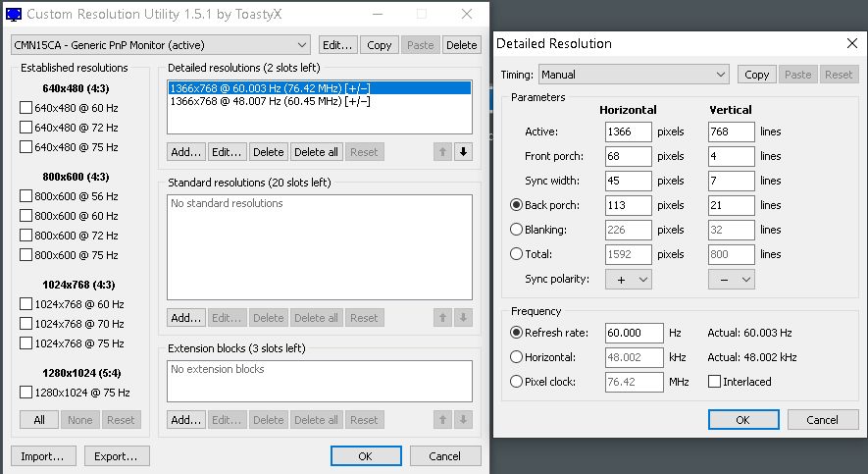Viewport: 868px width, 474px height.
Task: Open the CMN15CA monitor dropdown
Action: point(161,45)
